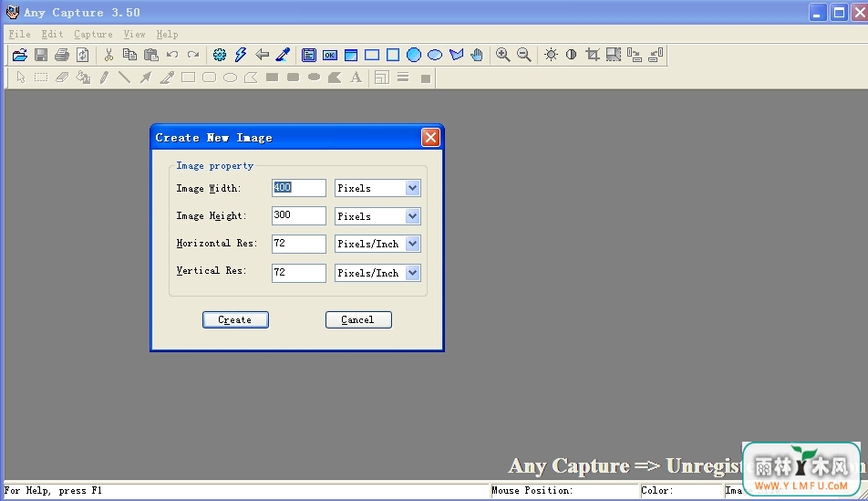Click the capture full-page document icon
Image resolution: width=868 pixels, height=501 pixels.
[x=309, y=55]
